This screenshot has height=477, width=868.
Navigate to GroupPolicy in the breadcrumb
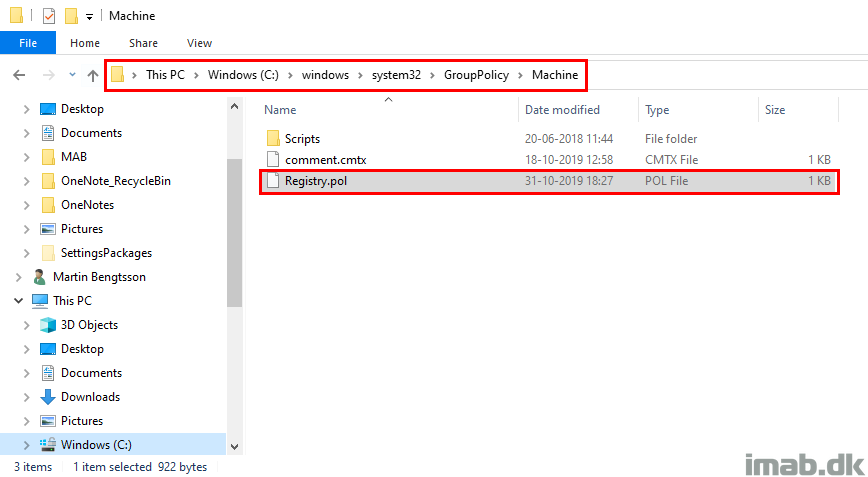(476, 75)
